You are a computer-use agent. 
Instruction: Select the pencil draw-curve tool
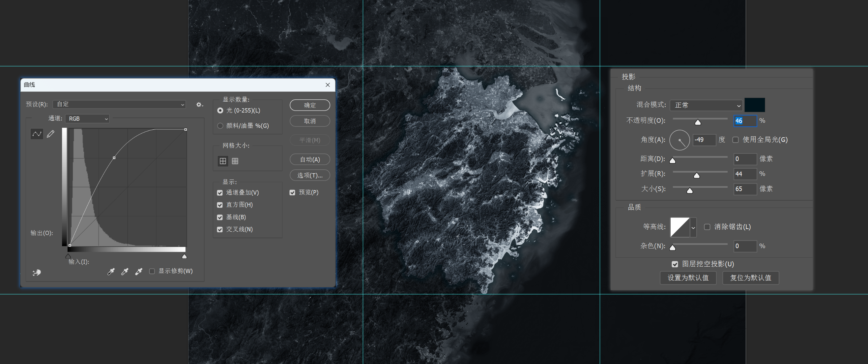[50, 134]
